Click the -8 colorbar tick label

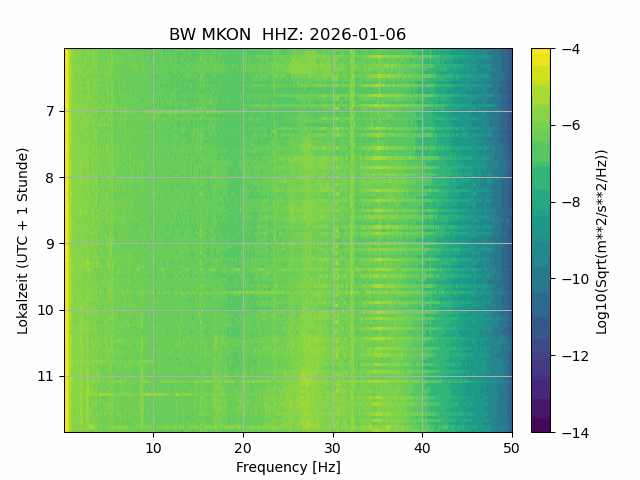point(570,202)
